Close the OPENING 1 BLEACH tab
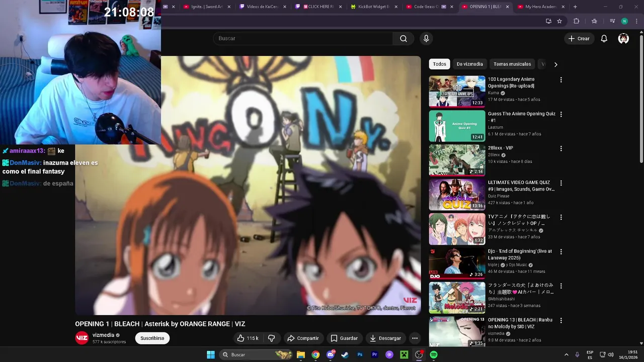This screenshot has width=644, height=362. pyautogui.click(x=507, y=7)
